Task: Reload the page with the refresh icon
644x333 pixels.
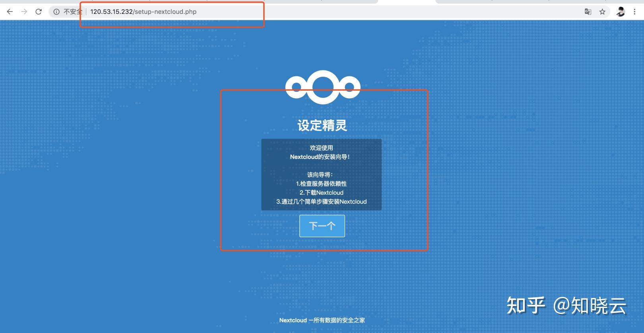Action: click(39, 12)
